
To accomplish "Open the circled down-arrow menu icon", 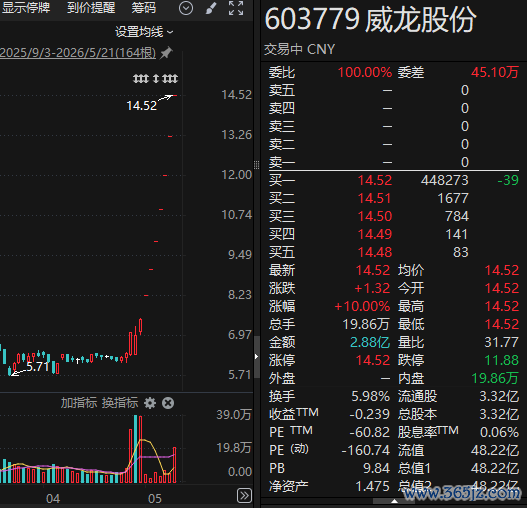I will pyautogui.click(x=186, y=8).
